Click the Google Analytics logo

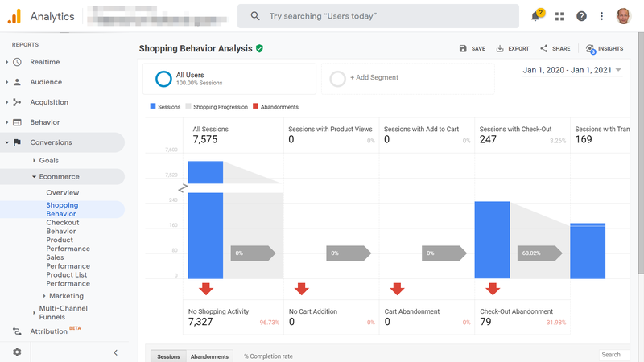point(14,16)
